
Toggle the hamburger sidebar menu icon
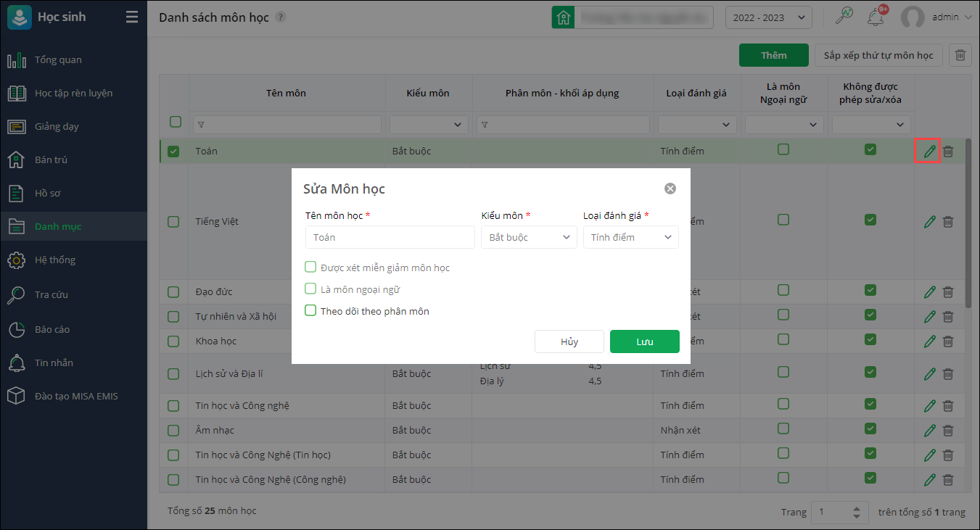point(131,17)
